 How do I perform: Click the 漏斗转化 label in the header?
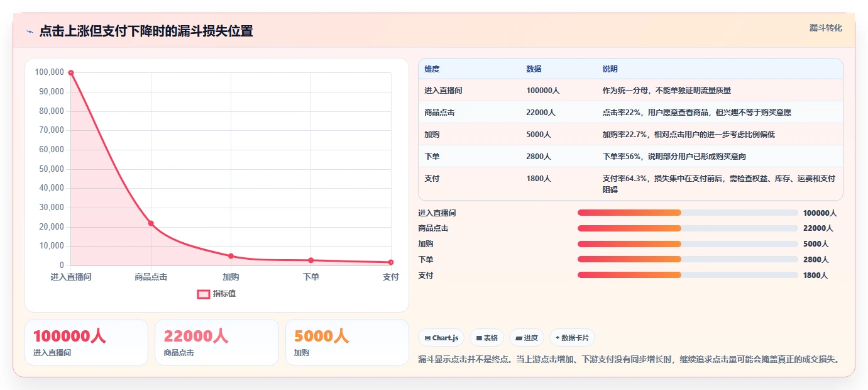[x=825, y=28]
